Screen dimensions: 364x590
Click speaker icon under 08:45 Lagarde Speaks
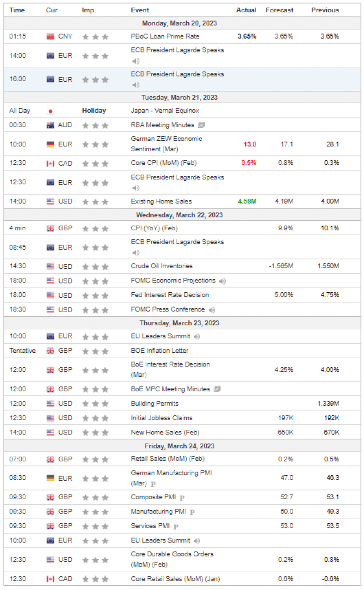pyautogui.click(x=136, y=253)
